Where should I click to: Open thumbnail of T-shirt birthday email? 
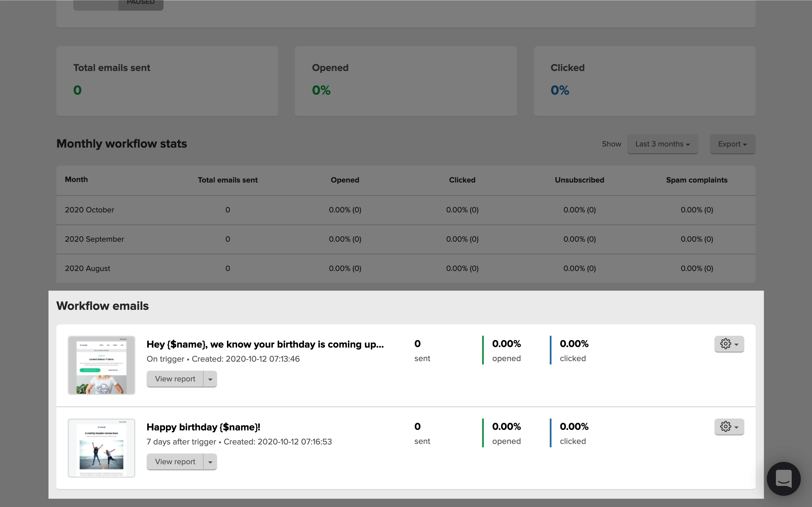pyautogui.click(x=101, y=365)
